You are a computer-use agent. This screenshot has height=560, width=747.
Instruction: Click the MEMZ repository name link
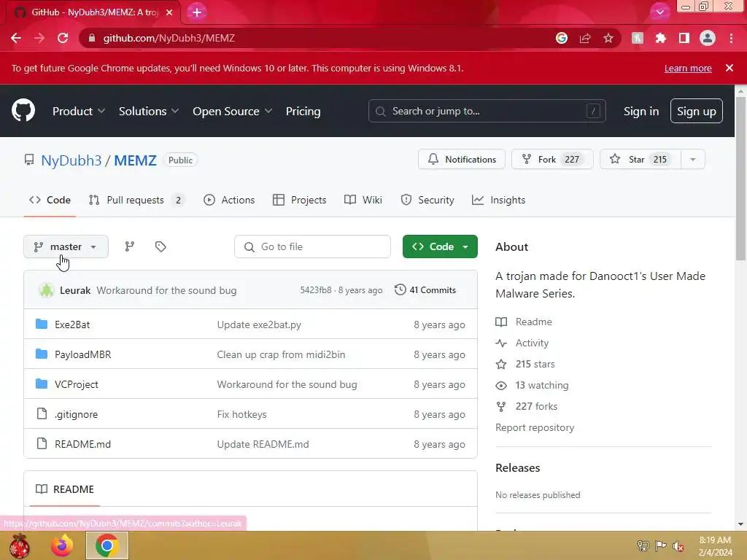coord(135,160)
